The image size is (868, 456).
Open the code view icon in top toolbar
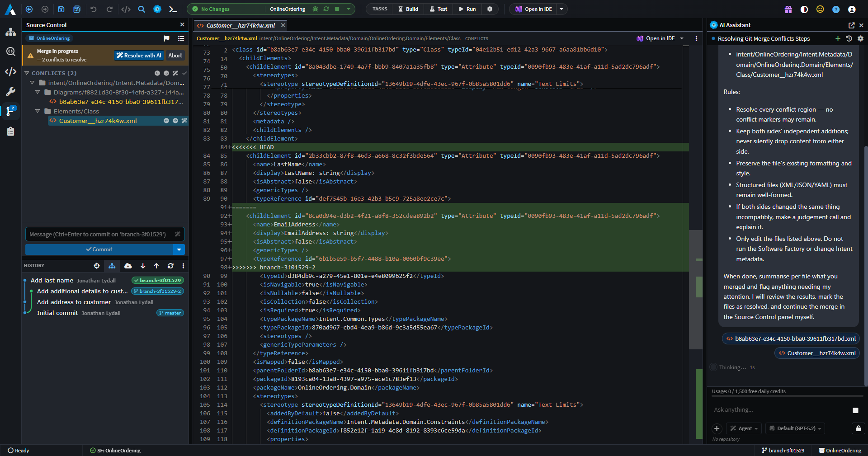[x=126, y=9]
